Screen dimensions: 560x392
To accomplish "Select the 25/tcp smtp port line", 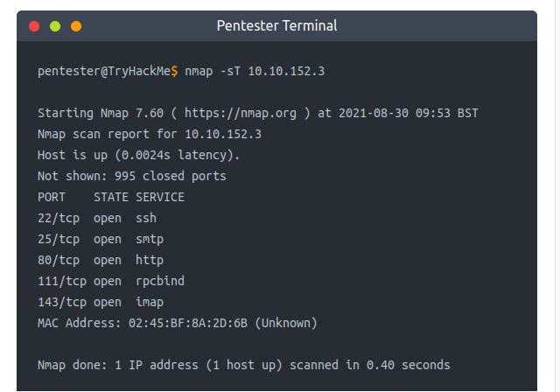I will pyautogui.click(x=101, y=240).
